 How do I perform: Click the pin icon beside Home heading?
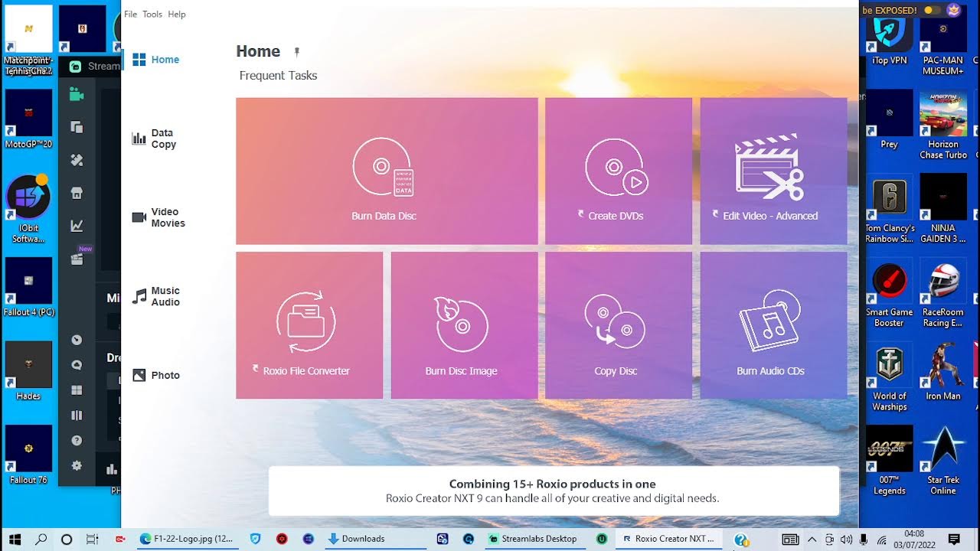click(297, 52)
